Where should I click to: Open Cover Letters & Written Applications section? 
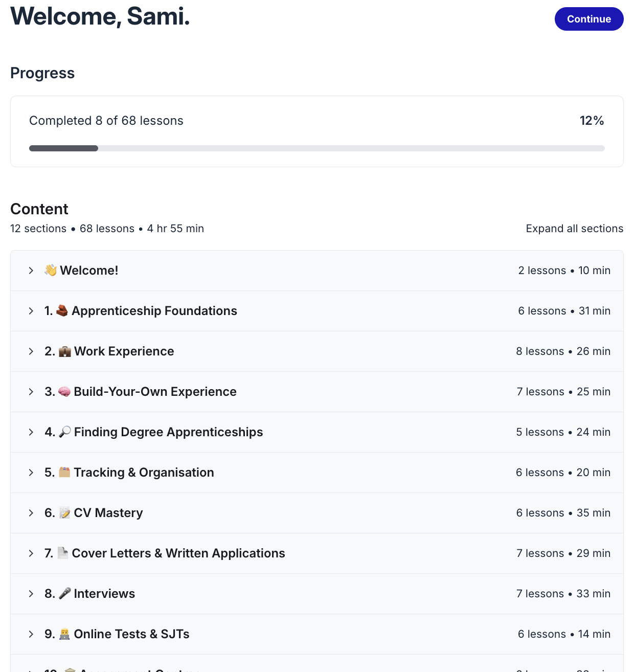point(178,553)
